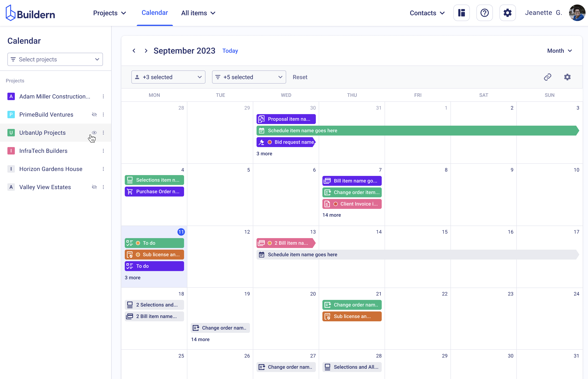588x379 pixels.
Task: Open options menu for UrbanUp Projects
Action: (x=103, y=133)
